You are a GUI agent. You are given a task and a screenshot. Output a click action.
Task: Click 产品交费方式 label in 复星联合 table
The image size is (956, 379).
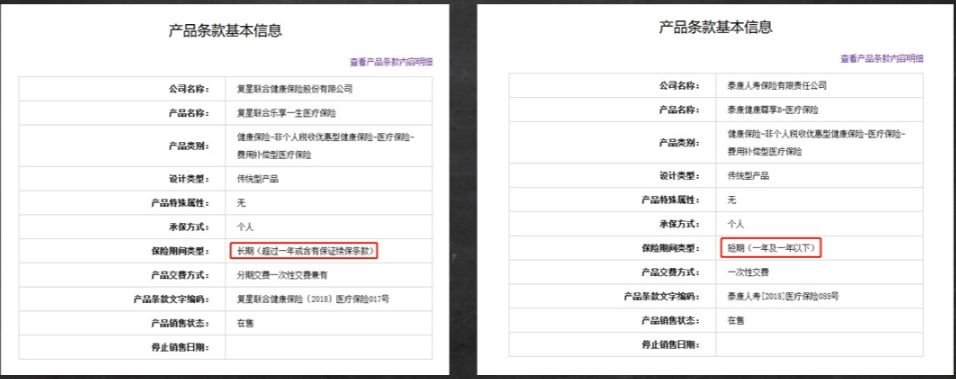click(x=180, y=275)
